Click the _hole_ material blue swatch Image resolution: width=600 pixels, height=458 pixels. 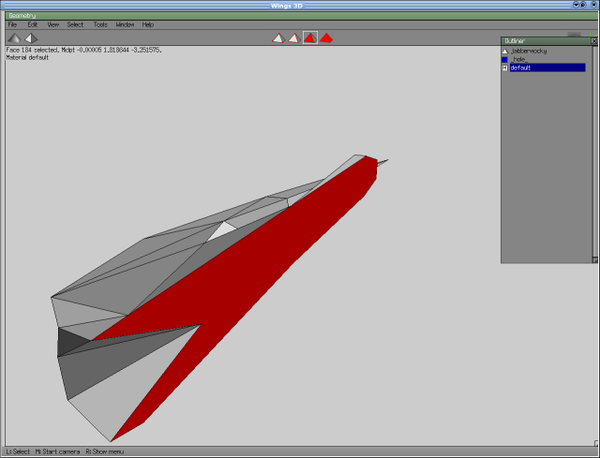(x=505, y=59)
